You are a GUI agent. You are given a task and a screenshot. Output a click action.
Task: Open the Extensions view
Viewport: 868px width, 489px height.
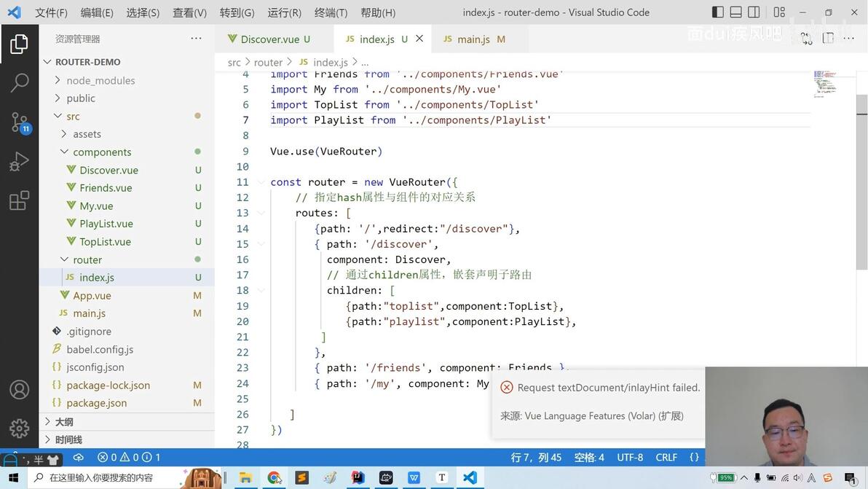[20, 200]
